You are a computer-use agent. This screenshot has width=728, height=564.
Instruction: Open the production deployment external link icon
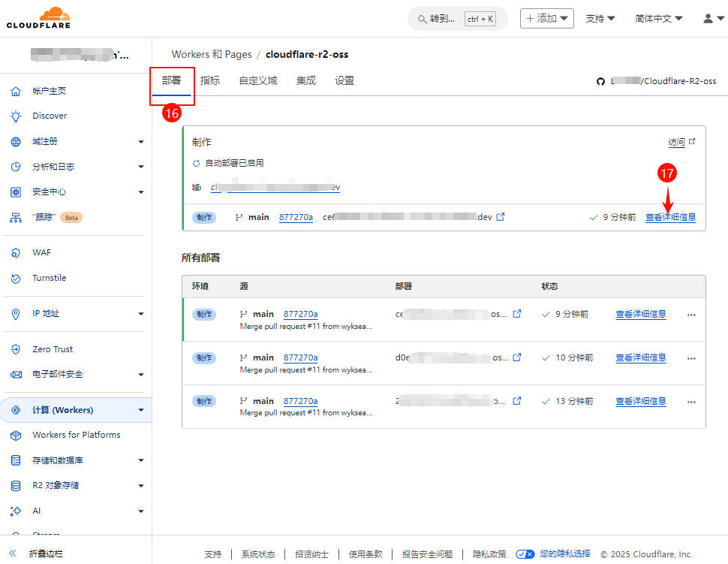(501, 217)
